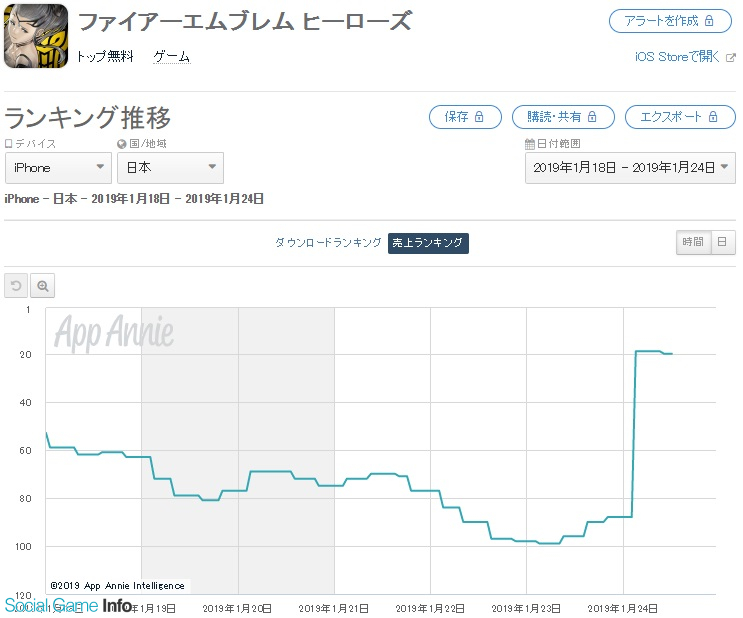Image resolution: width=743 pixels, height=618 pixels.
Task: Click the external link icon beside iOS Store
Action: (731, 57)
